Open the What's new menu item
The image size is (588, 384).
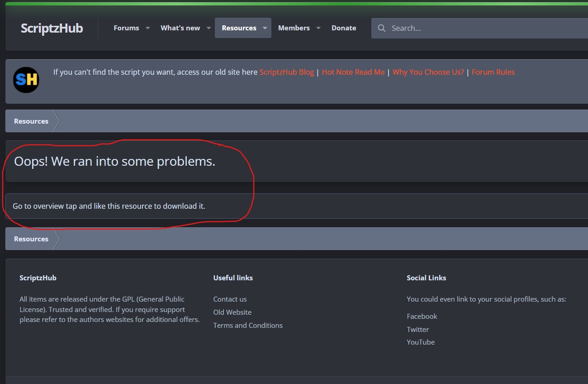(x=180, y=28)
